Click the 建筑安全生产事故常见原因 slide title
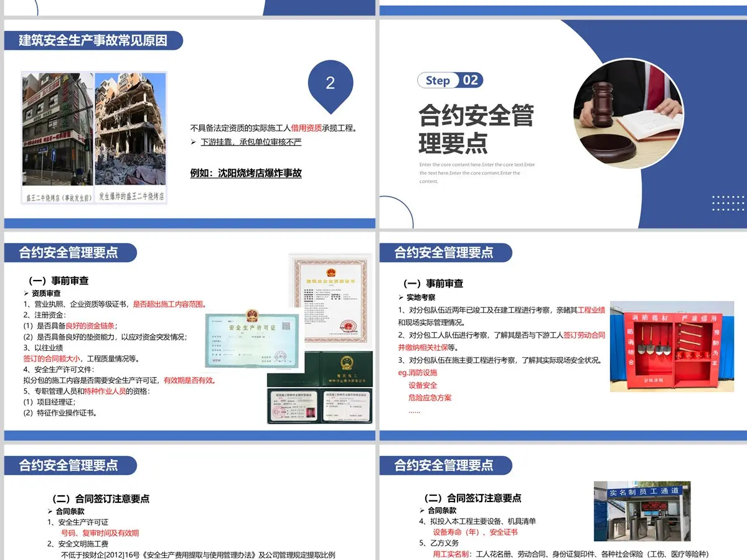 coord(93,41)
